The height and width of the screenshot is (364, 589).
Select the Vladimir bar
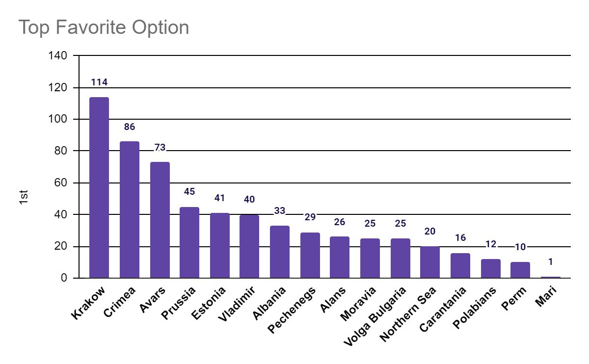tap(249, 246)
